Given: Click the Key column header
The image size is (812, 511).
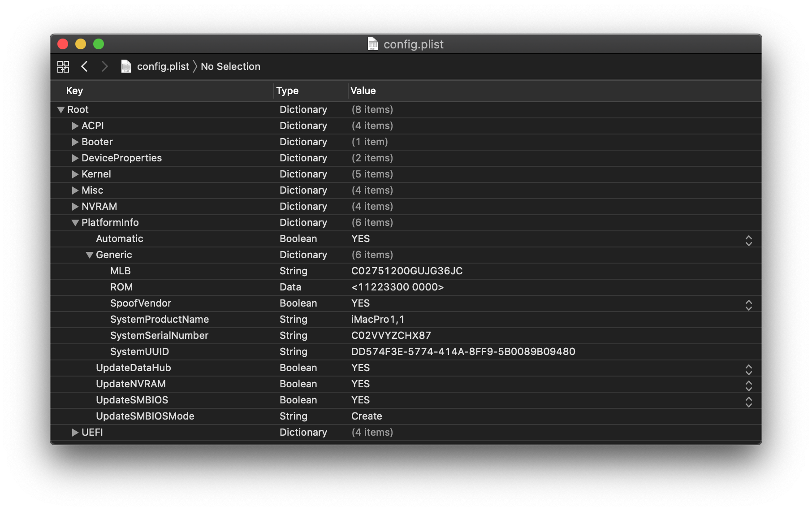Looking at the screenshot, I should click(74, 91).
